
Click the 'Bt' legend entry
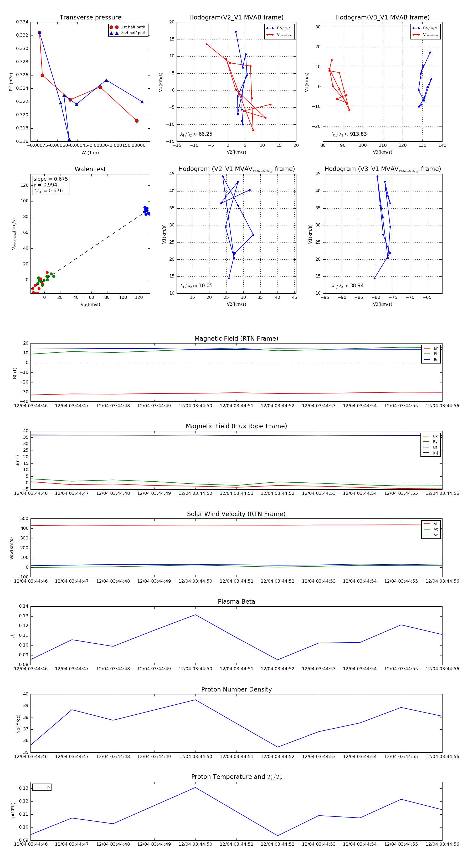click(x=431, y=354)
